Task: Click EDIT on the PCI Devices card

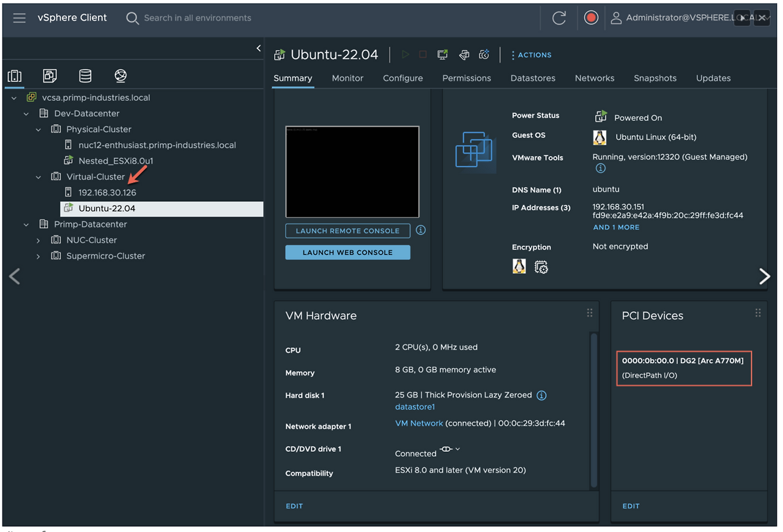Action: (x=631, y=506)
